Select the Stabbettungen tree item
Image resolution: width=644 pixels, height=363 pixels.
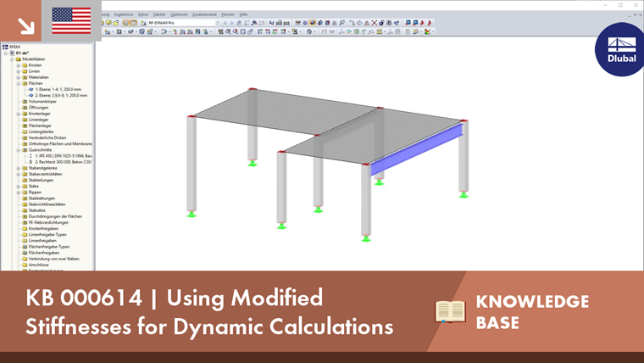tap(42, 198)
